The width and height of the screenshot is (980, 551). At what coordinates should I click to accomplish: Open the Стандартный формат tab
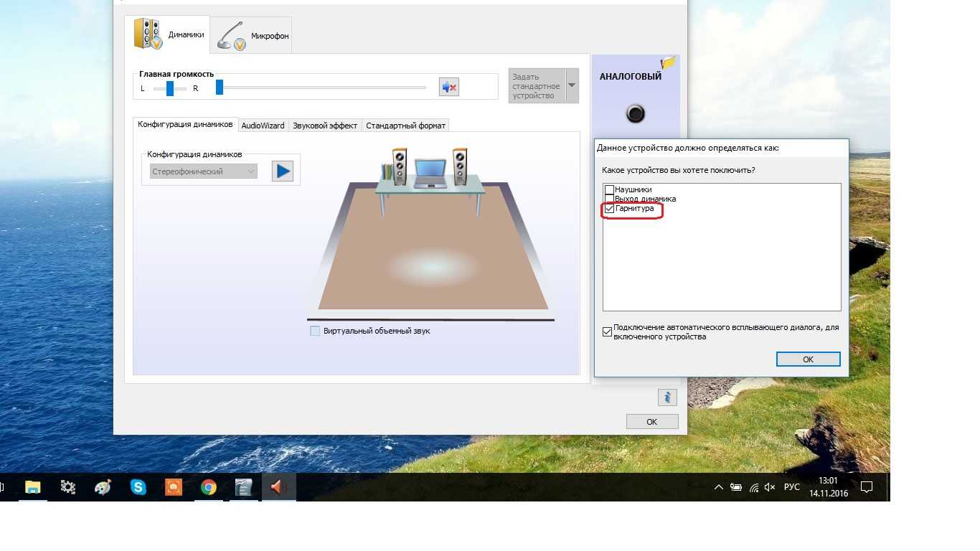405,125
